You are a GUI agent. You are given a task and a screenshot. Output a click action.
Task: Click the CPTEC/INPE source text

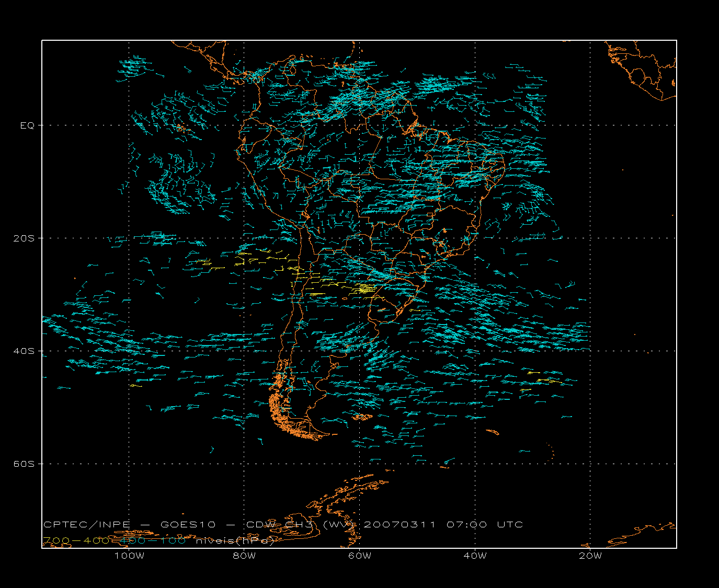pyautogui.click(x=86, y=525)
